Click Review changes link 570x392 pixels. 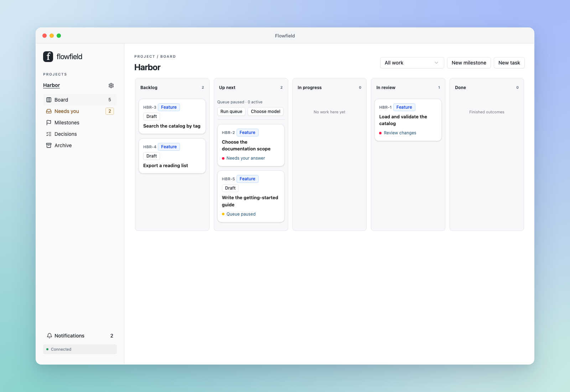400,133
